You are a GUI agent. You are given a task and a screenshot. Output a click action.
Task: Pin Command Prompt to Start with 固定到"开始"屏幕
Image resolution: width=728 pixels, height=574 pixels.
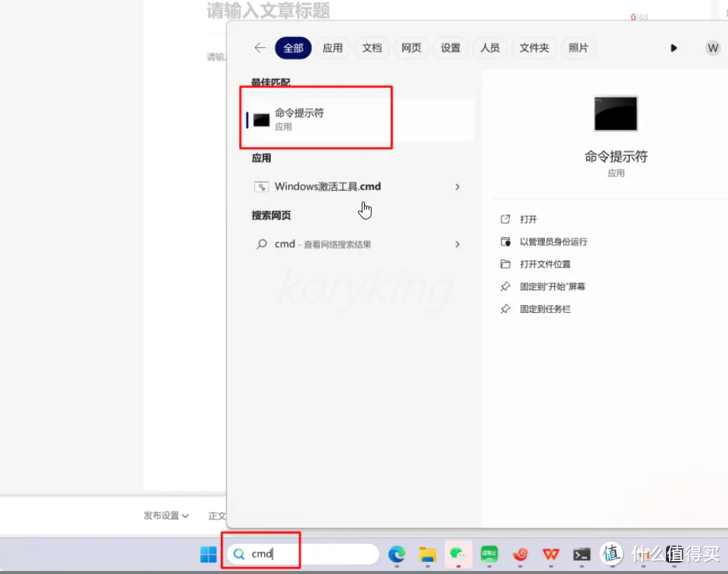pyautogui.click(x=555, y=286)
